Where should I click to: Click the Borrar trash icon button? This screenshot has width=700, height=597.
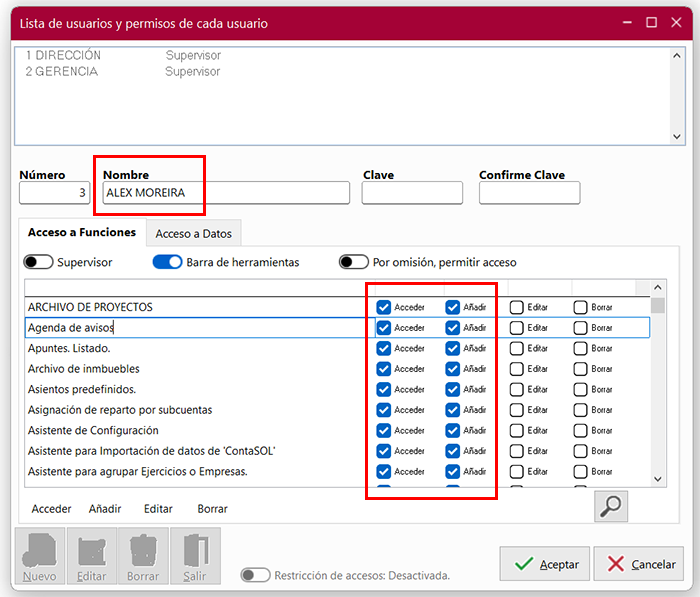tap(143, 556)
